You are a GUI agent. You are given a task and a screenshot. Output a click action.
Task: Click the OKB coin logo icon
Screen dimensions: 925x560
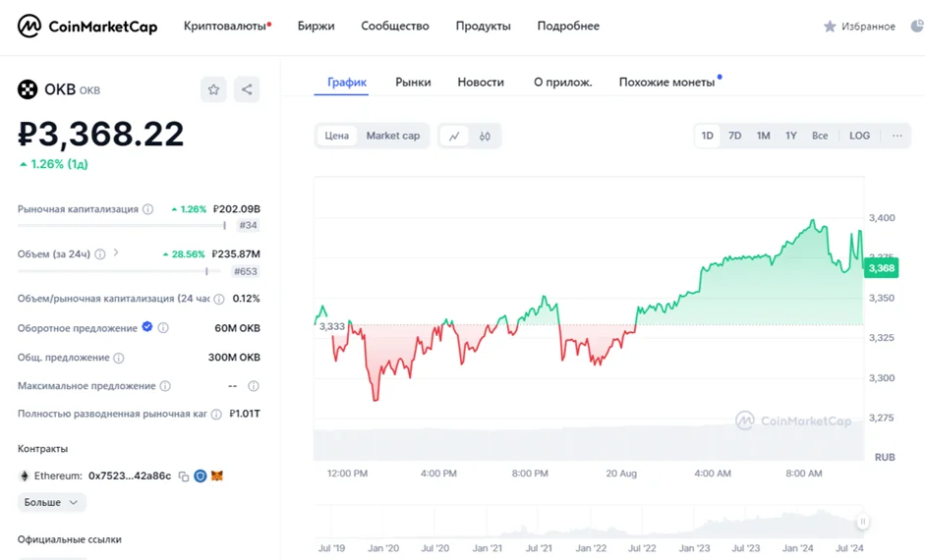click(x=28, y=89)
